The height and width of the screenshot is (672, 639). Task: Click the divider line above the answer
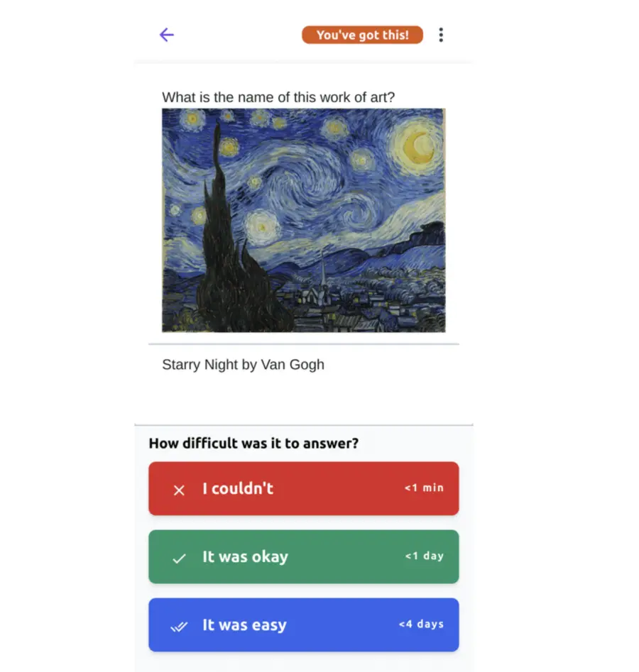(304, 344)
